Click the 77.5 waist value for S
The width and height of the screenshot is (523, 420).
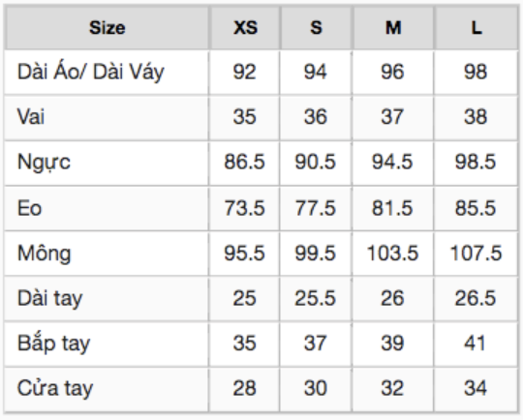point(315,208)
